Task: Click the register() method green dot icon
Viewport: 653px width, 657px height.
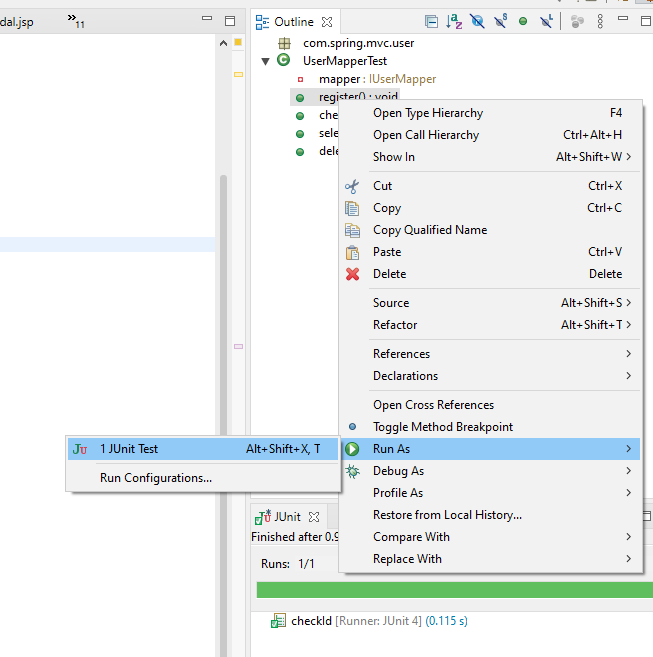Action: point(300,98)
